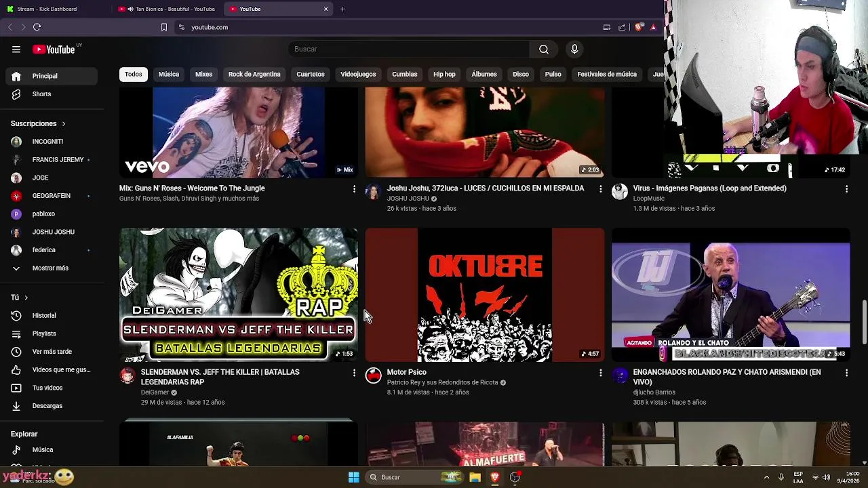Open options for Enganchados Rolando Paz video
The width and height of the screenshot is (868, 488).
(x=846, y=373)
